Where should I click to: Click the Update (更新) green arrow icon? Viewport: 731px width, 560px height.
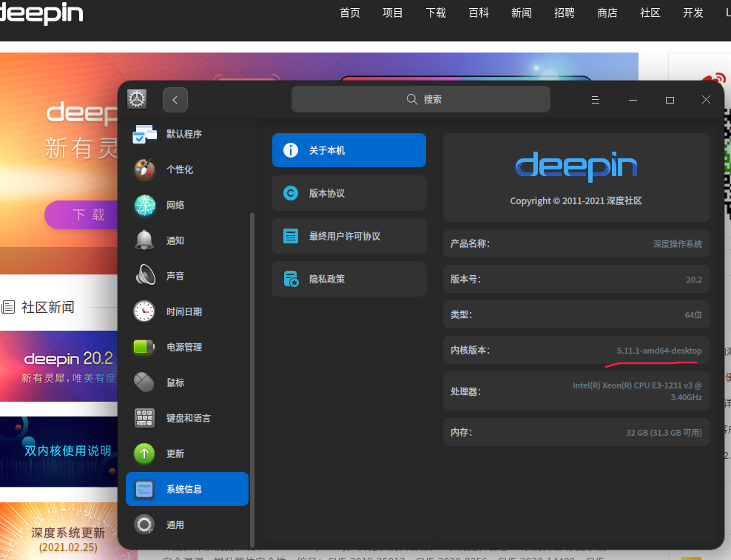pos(144,453)
